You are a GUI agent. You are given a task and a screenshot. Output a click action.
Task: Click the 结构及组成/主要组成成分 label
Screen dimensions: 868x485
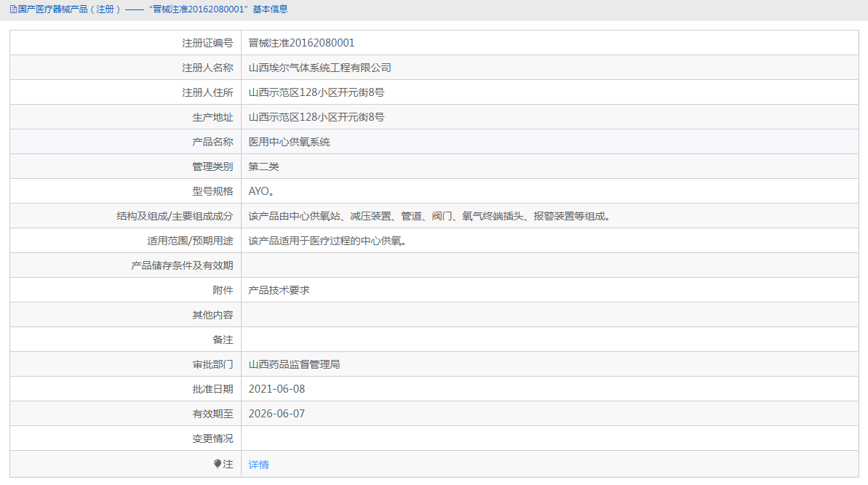point(175,216)
